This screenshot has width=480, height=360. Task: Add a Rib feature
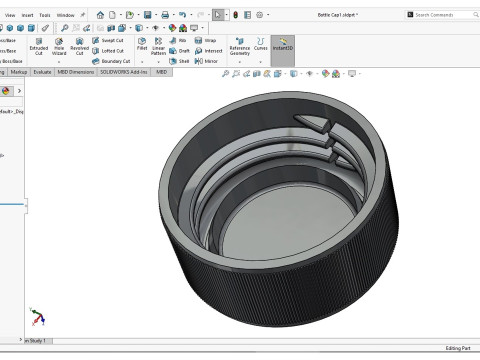pos(178,40)
